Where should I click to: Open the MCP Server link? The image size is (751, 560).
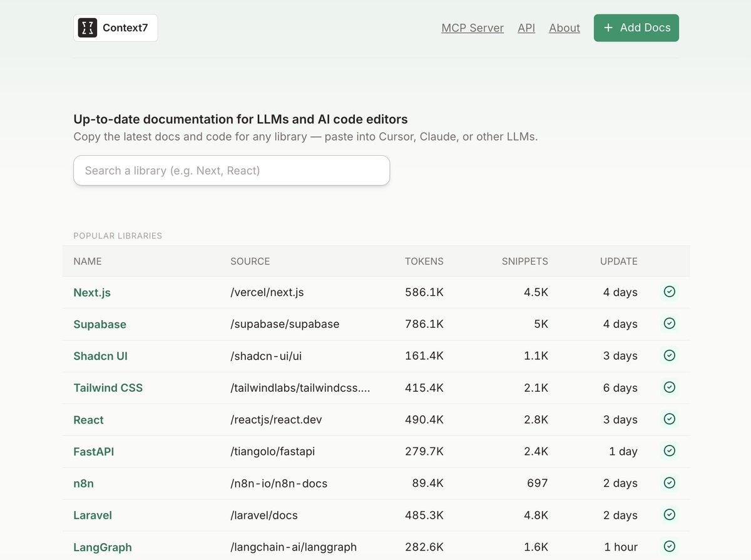point(473,28)
